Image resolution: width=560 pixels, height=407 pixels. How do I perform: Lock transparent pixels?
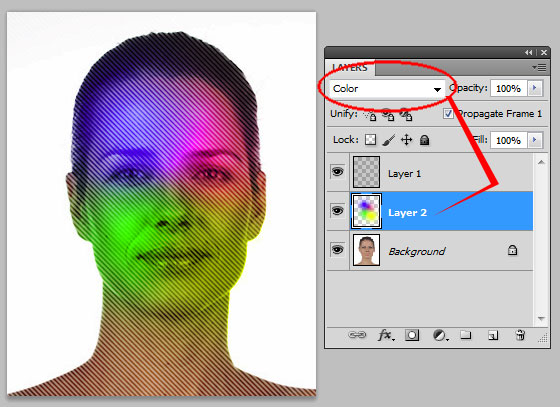click(x=370, y=140)
